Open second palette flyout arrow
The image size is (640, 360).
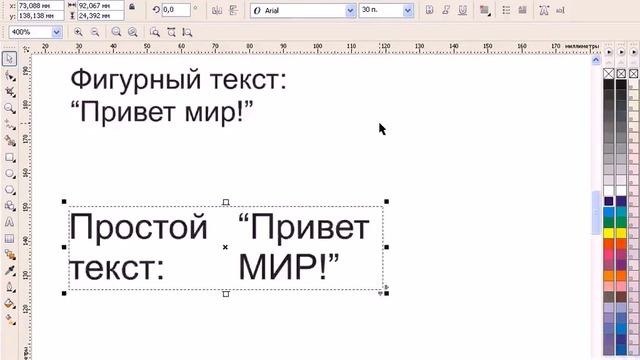point(621,52)
